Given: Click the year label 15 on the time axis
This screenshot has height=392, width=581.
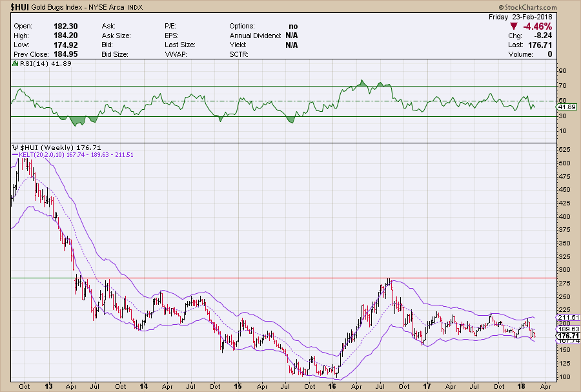Looking at the screenshot, I should pyautogui.click(x=238, y=386).
